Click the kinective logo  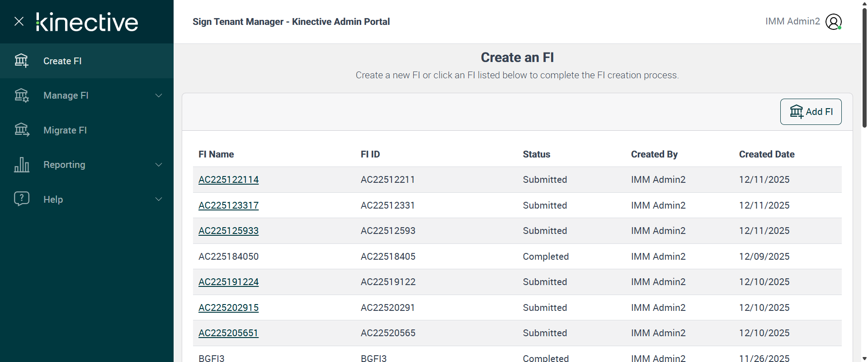(87, 22)
